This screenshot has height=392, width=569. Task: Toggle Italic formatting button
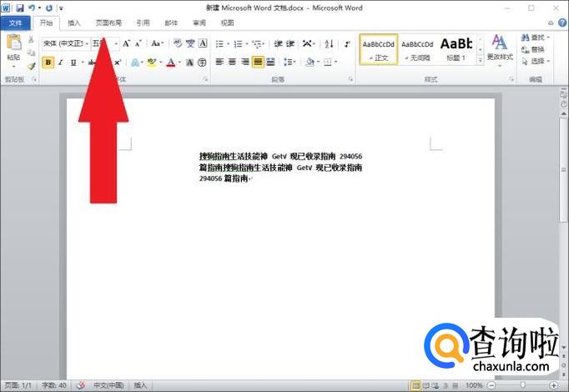[x=61, y=63]
